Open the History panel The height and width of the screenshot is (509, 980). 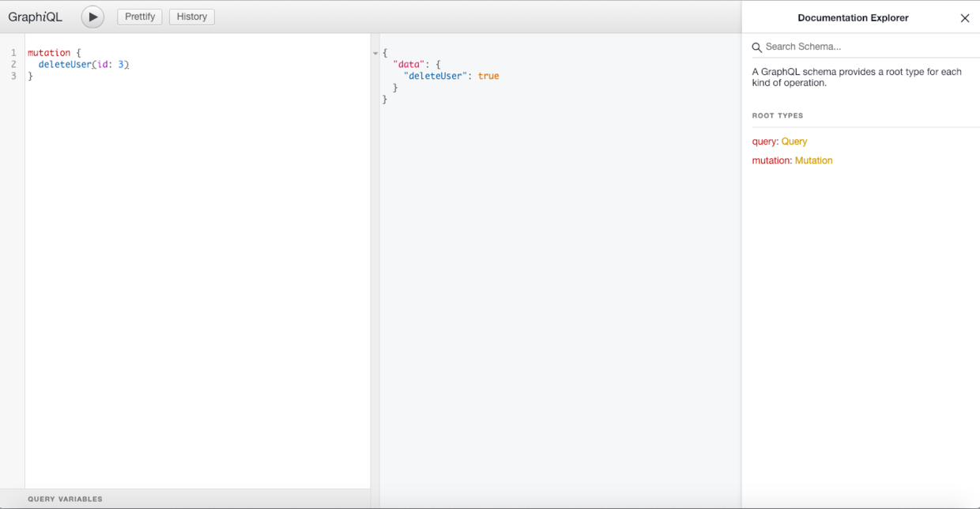192,17
